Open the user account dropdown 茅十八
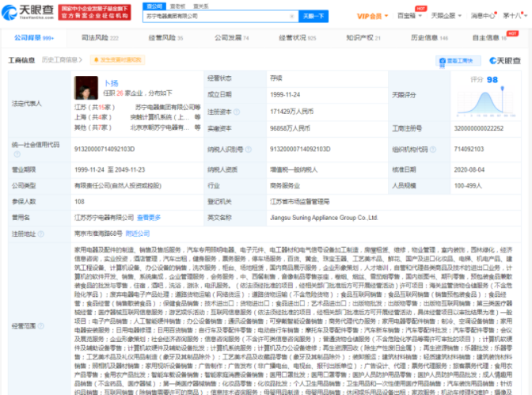This screenshot has height=395, width=532. tap(515, 16)
